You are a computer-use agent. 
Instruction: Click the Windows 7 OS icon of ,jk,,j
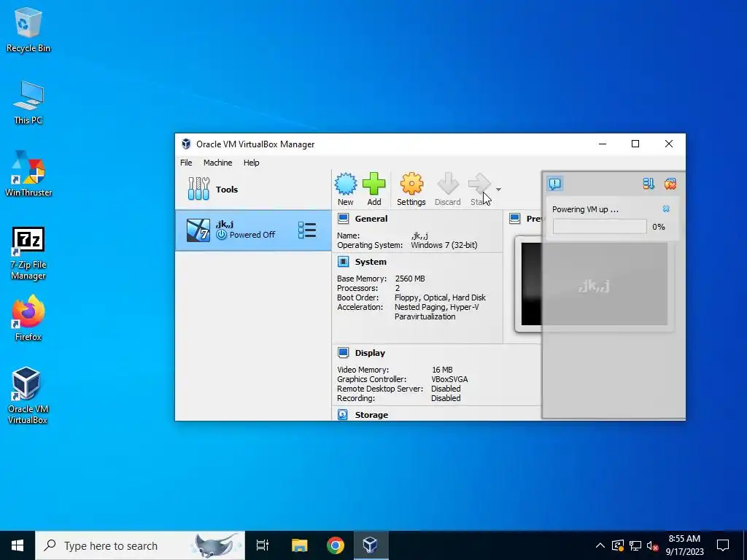pyautogui.click(x=198, y=230)
